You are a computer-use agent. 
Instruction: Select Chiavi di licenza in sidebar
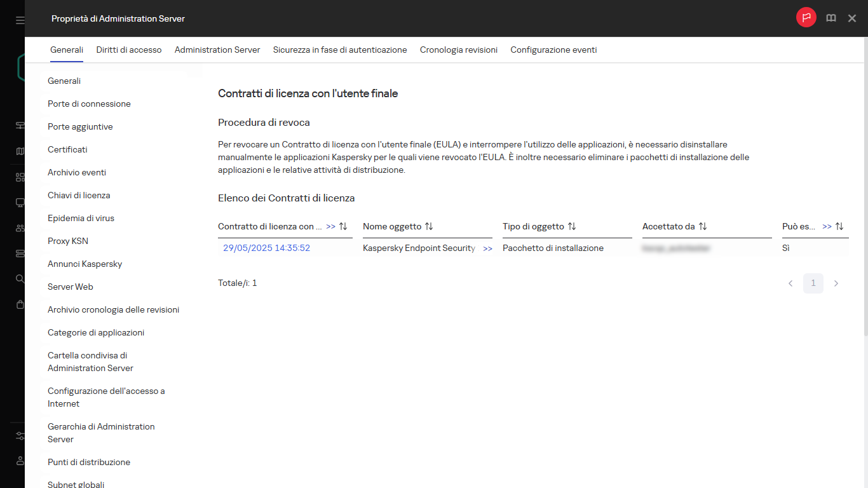[x=79, y=196]
